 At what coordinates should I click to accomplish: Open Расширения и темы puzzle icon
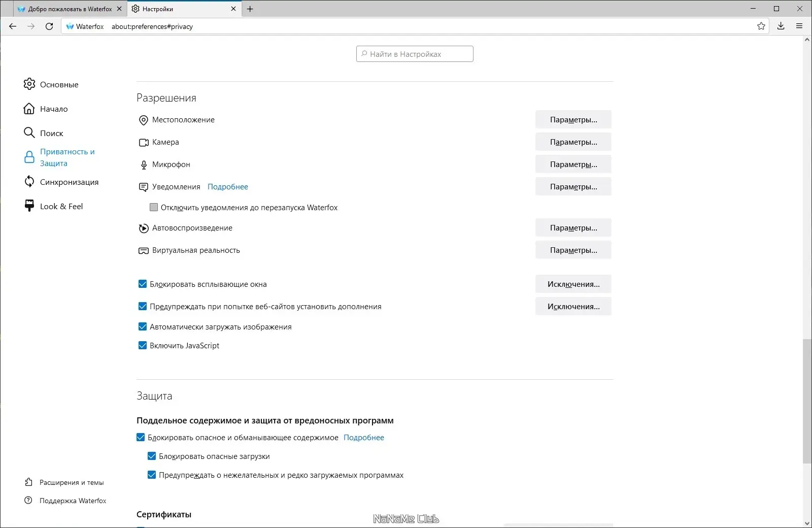point(28,482)
